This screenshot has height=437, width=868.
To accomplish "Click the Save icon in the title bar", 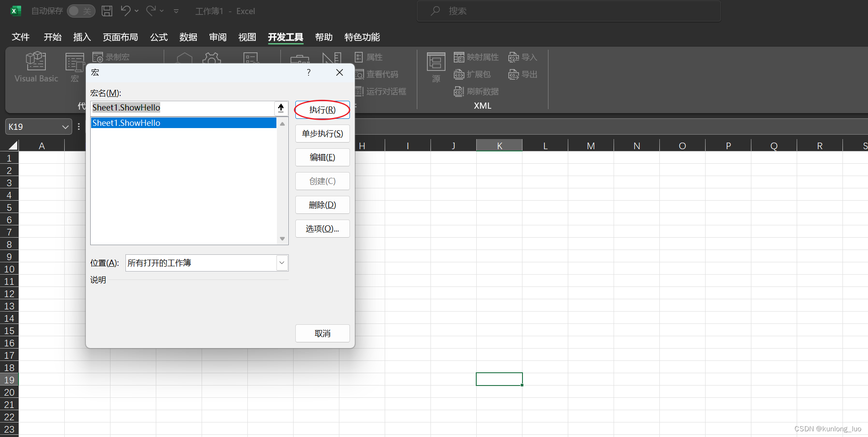I will tap(107, 11).
